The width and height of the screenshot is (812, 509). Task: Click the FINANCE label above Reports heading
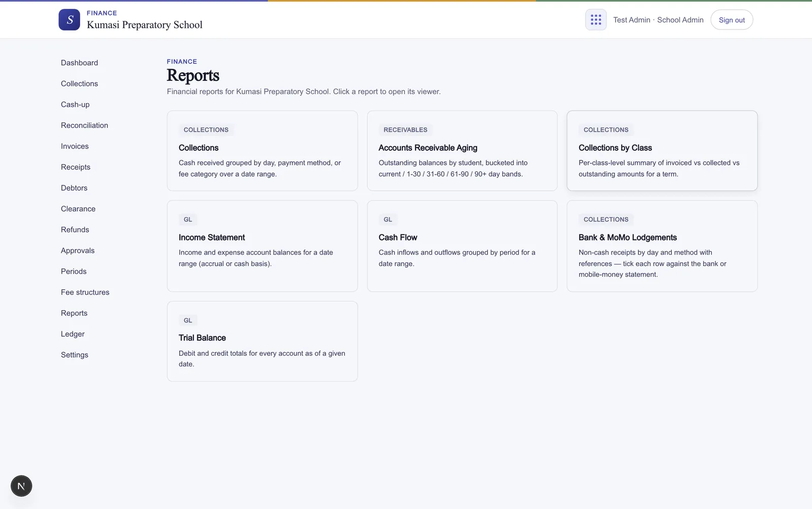pyautogui.click(x=182, y=61)
